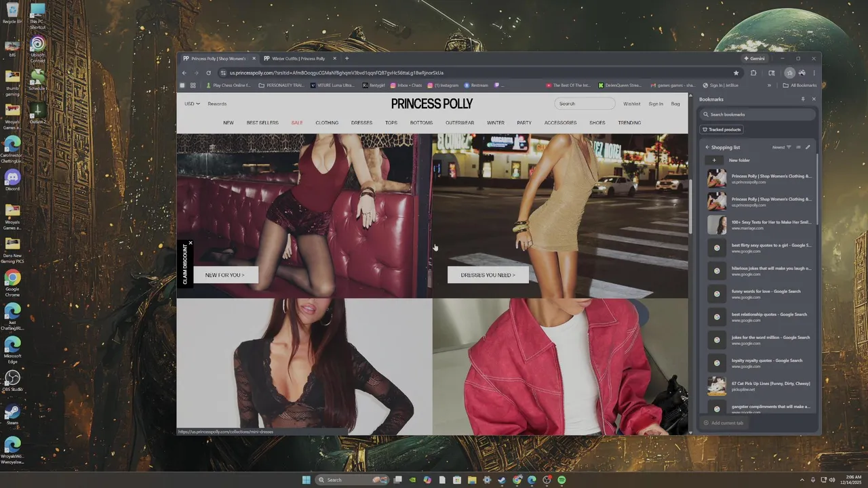Viewport: 868px width, 488px height.
Task: Open Discord desktop shortcut
Action: 12,180
